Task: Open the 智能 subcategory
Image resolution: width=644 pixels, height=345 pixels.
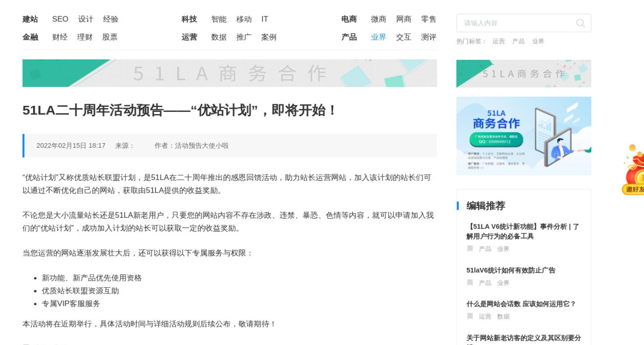Action: [x=219, y=19]
